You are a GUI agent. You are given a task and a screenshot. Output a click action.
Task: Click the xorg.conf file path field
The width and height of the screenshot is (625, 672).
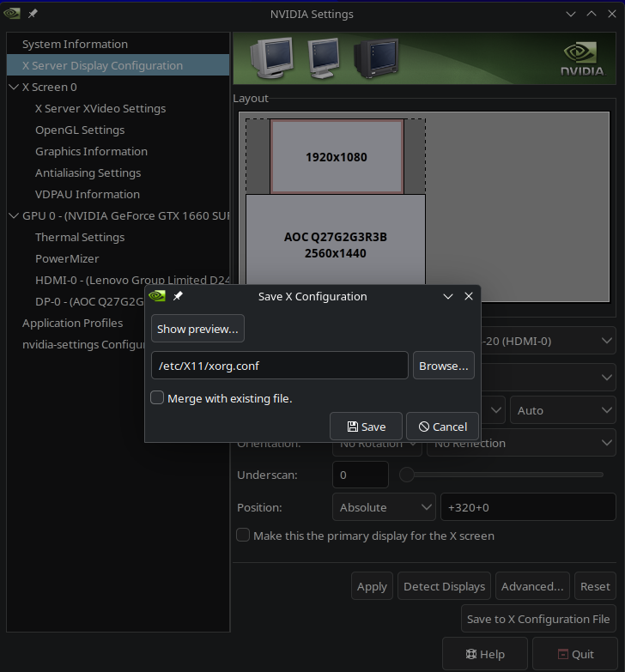(279, 366)
